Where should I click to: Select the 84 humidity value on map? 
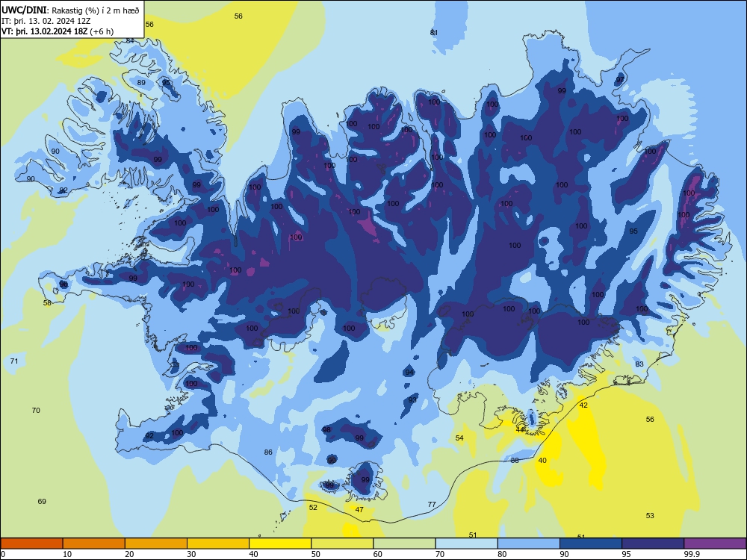130,40
